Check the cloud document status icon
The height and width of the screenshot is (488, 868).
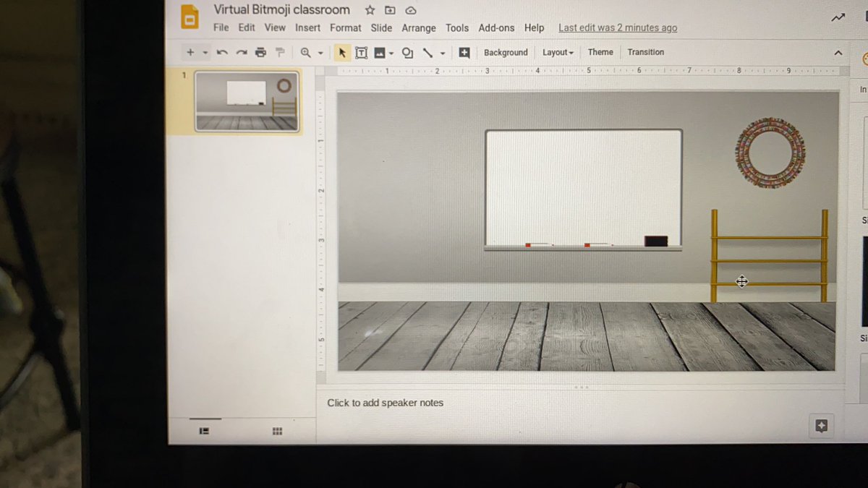(411, 10)
